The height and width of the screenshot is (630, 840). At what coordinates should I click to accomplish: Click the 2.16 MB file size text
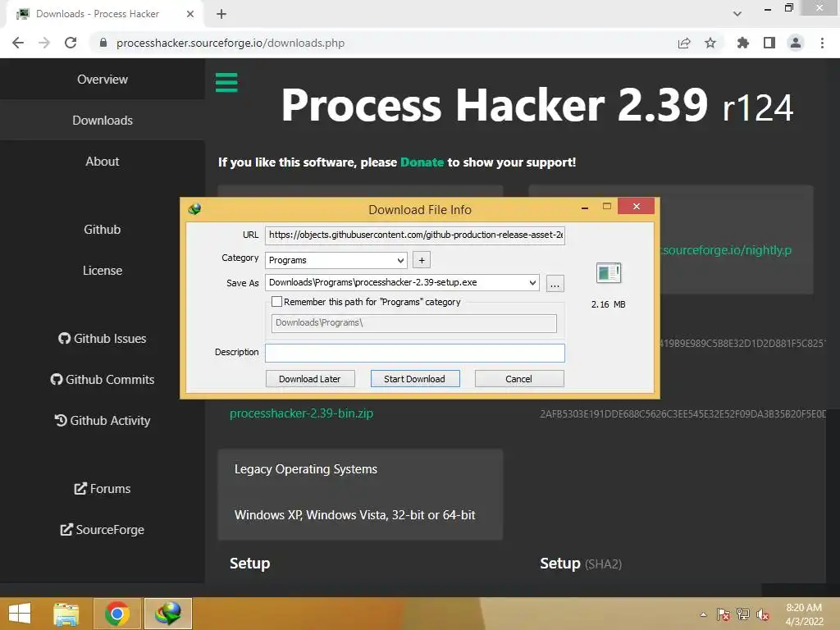point(608,304)
